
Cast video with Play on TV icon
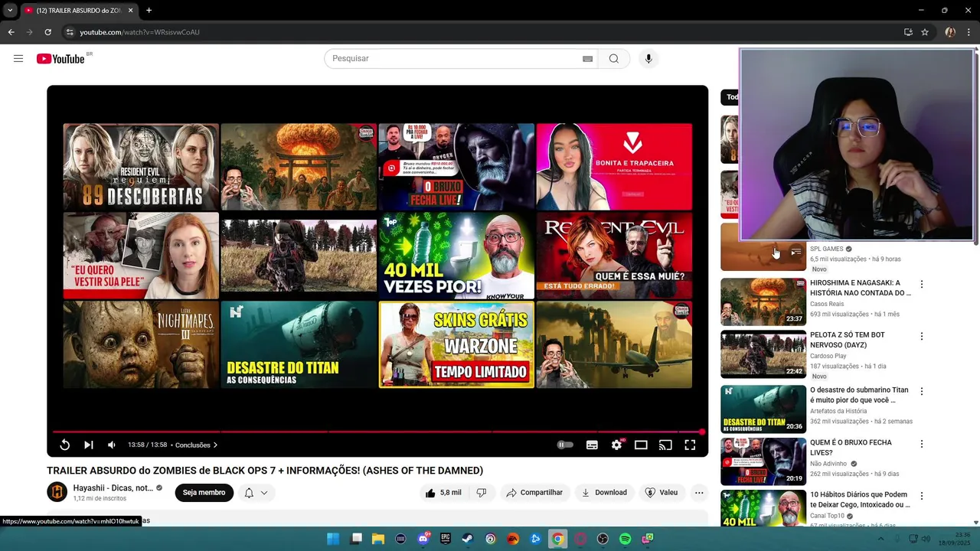665,445
